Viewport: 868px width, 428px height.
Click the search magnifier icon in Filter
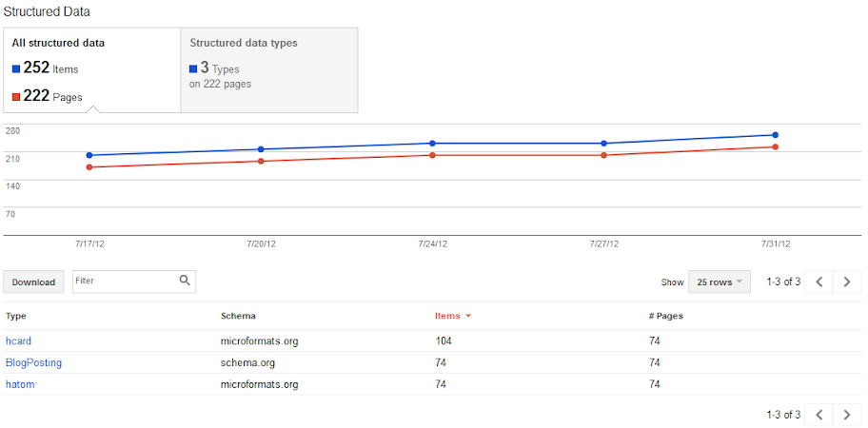pos(185,281)
